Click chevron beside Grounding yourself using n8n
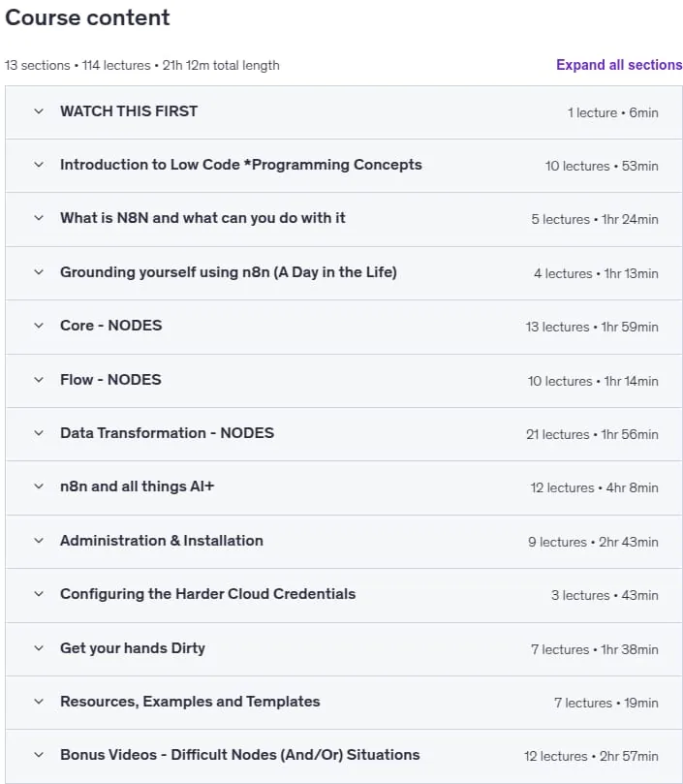 click(x=39, y=272)
